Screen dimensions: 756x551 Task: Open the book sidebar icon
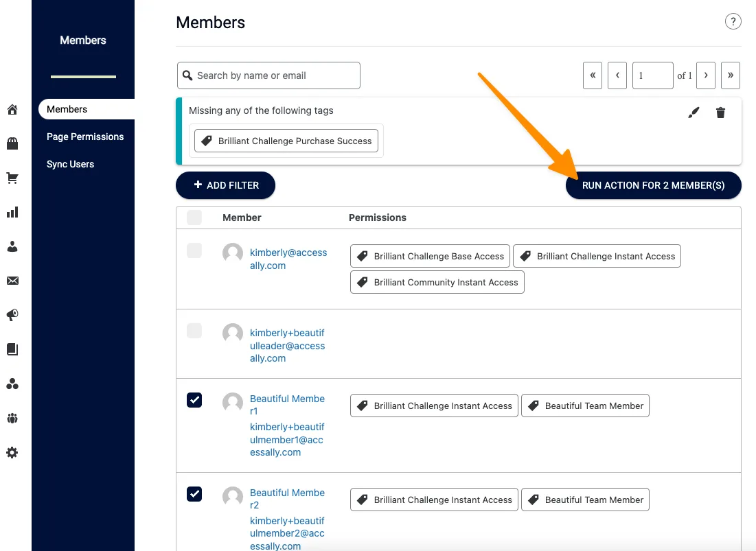click(12, 349)
